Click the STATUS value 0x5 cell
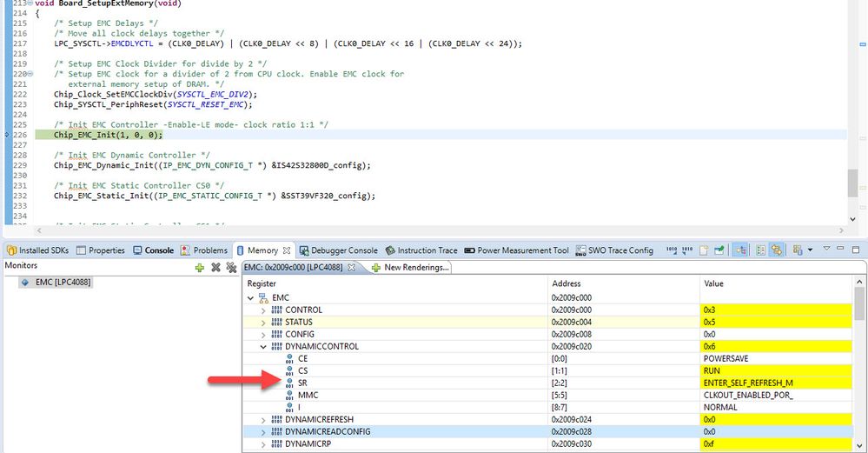 (776, 323)
